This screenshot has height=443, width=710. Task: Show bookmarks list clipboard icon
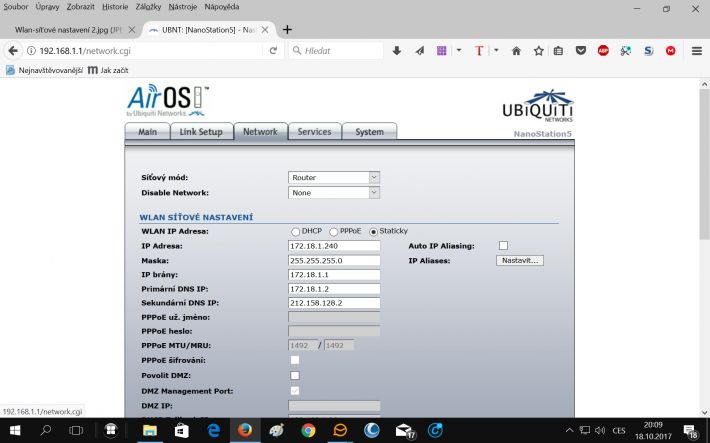click(x=558, y=51)
